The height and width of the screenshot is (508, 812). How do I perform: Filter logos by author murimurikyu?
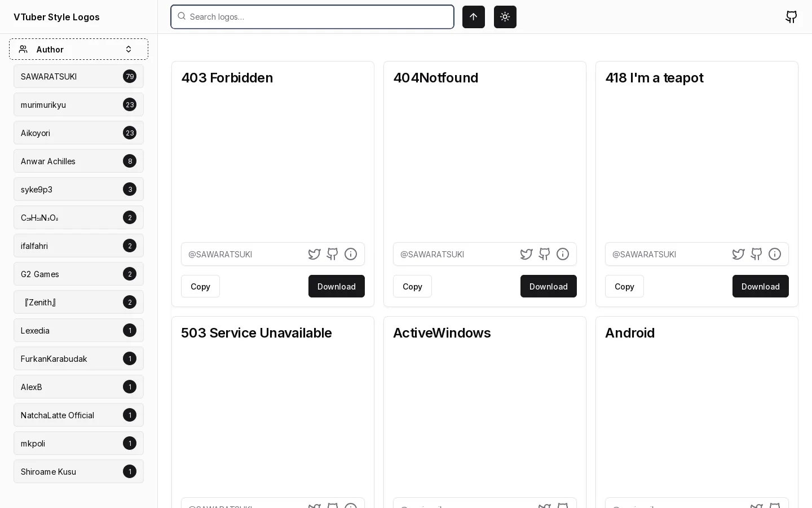(x=78, y=104)
